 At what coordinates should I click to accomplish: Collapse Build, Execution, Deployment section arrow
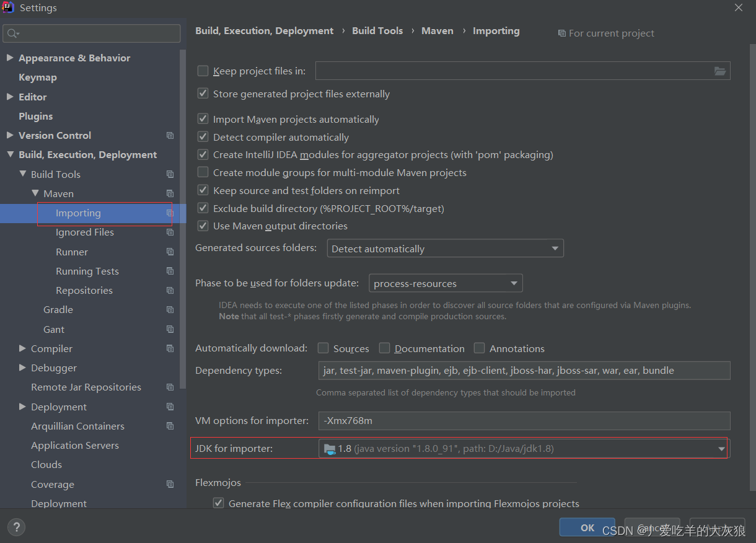9,155
